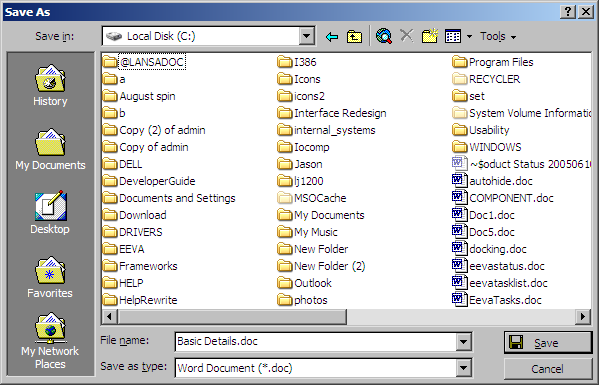The width and height of the screenshot is (599, 385).
Task: Open the Views dropdown arrow menu
Action: point(469,37)
